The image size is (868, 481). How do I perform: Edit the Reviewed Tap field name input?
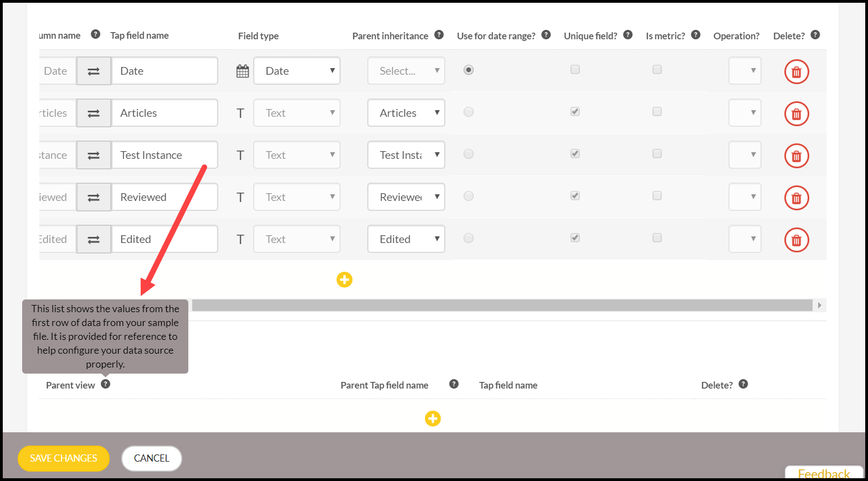165,197
